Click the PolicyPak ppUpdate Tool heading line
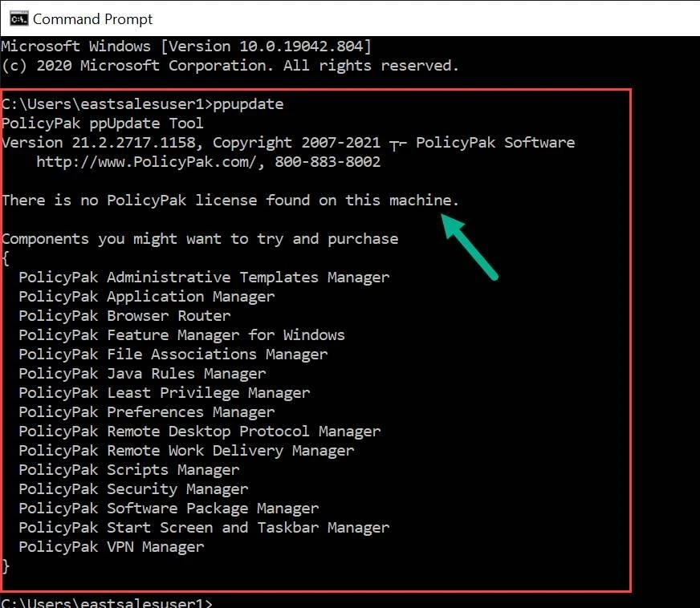This screenshot has height=608, width=700. click(x=103, y=124)
